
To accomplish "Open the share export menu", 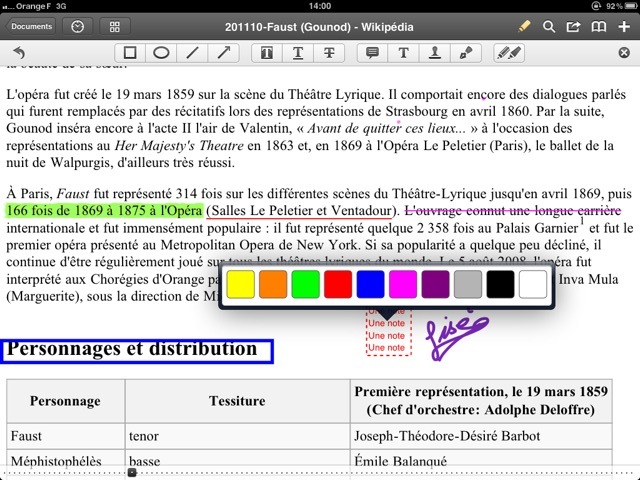I will (573, 26).
